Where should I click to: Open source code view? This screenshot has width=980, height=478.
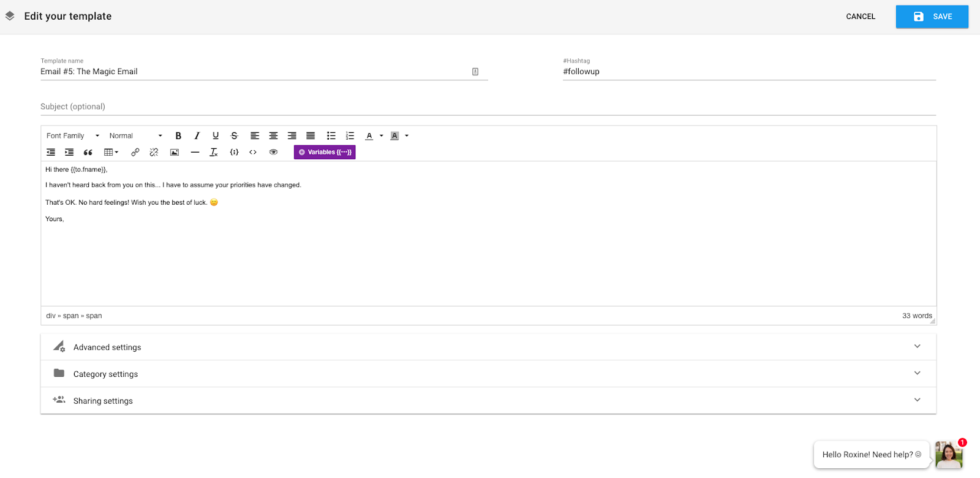click(253, 152)
